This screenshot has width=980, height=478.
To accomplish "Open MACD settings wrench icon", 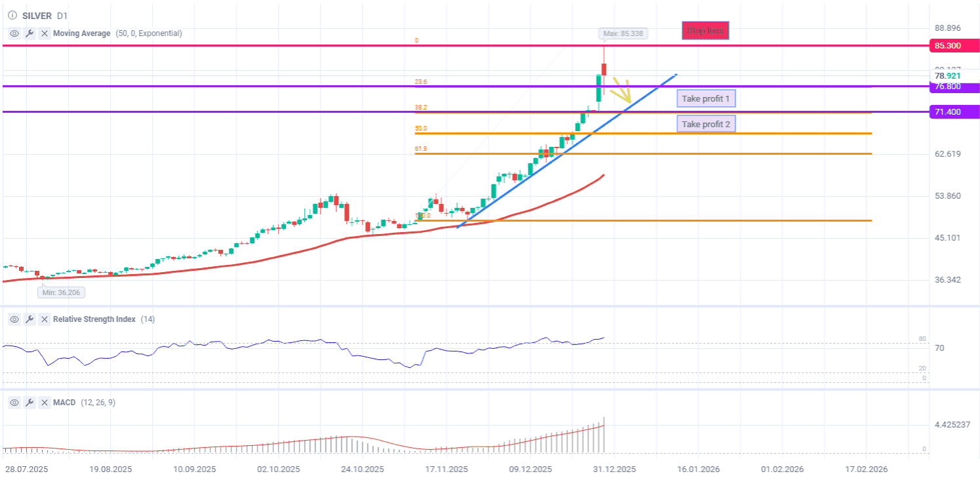I will 30,403.
